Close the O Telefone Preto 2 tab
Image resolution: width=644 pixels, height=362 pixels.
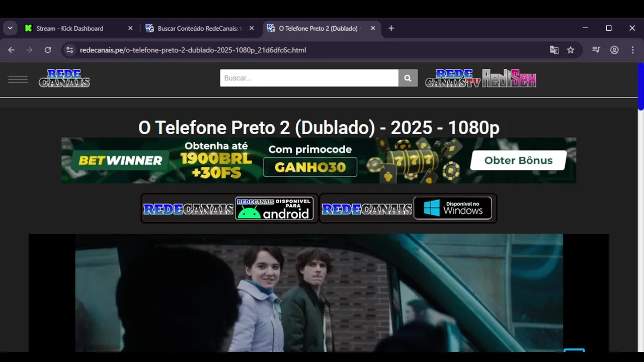pyautogui.click(x=373, y=28)
